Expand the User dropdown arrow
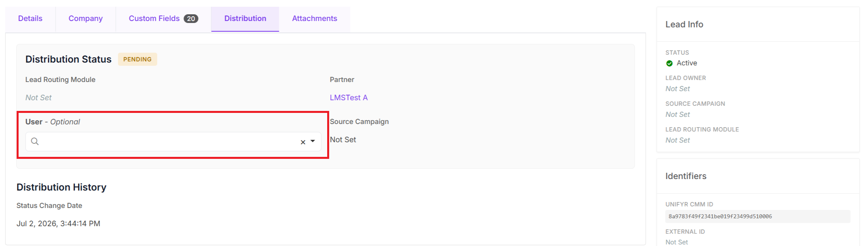Image resolution: width=868 pixels, height=246 pixels. 313,141
